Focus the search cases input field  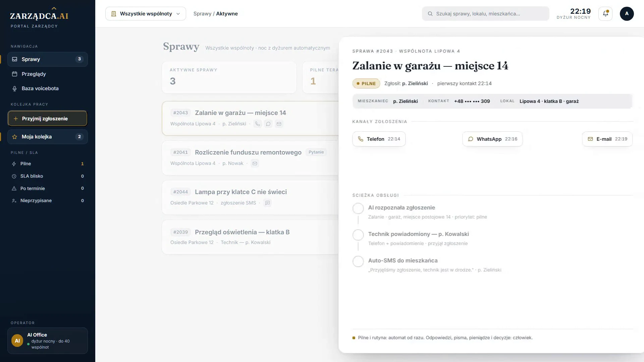485,14
